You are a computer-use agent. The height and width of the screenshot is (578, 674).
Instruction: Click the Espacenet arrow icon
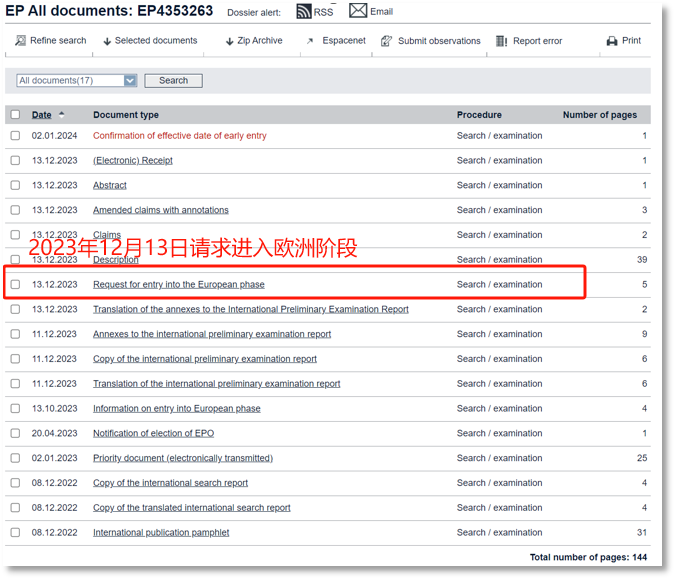[x=310, y=41]
